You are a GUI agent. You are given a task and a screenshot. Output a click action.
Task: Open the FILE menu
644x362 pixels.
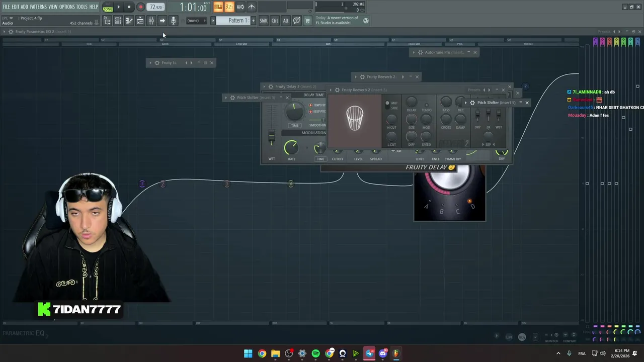pyautogui.click(x=6, y=7)
